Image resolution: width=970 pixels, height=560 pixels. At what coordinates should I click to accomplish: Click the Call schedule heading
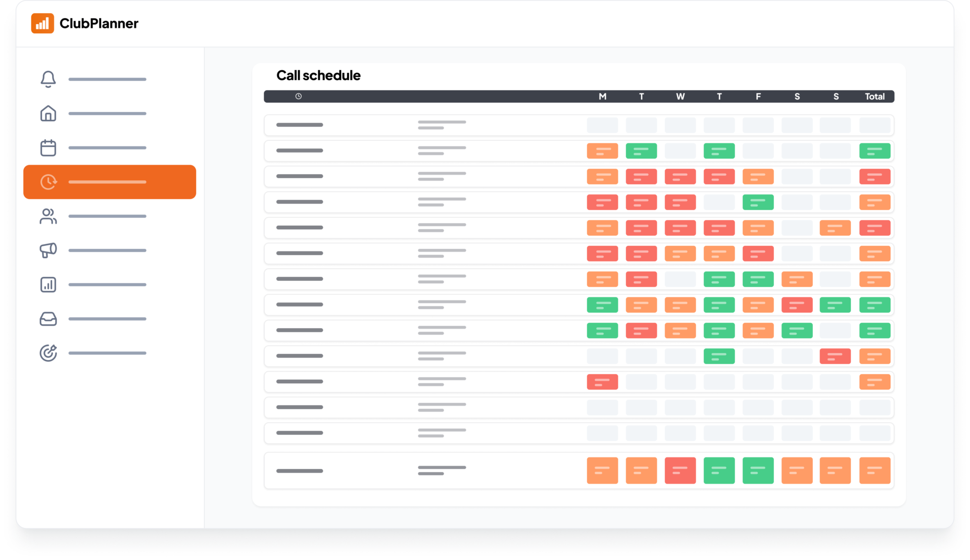(x=318, y=76)
